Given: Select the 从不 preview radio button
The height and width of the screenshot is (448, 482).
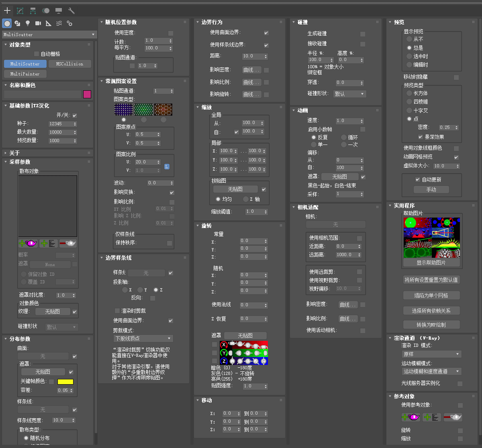Looking at the screenshot, I should (x=409, y=39).
